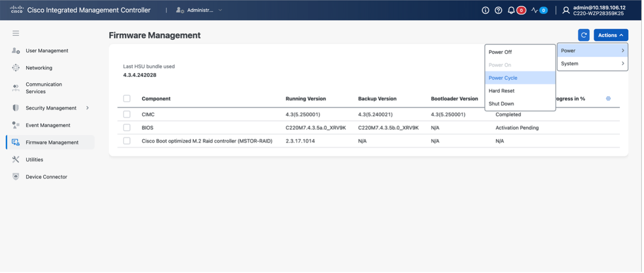The height and width of the screenshot is (273, 644).
Task: Check the CIMC component checkbox
Action: point(127,114)
